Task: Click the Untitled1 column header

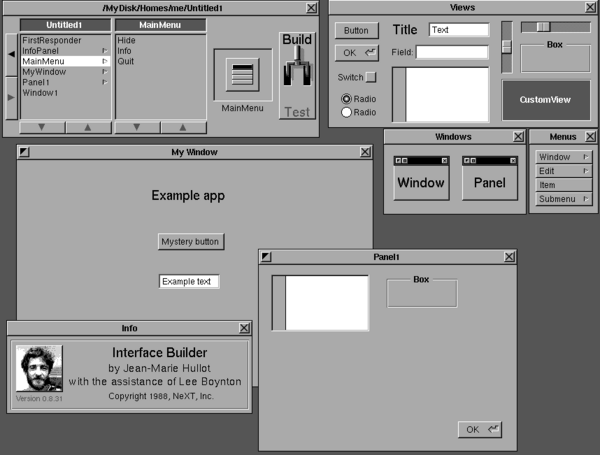Action: [65, 25]
